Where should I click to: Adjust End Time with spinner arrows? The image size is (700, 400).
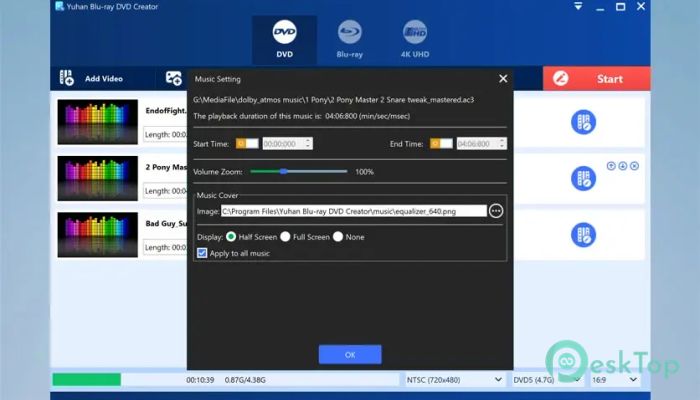(502, 143)
